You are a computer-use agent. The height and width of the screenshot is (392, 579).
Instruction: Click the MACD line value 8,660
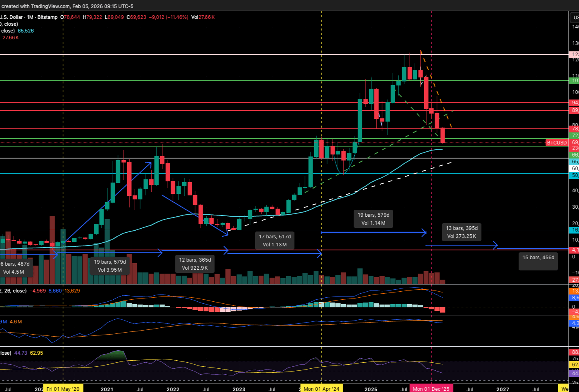point(56,291)
